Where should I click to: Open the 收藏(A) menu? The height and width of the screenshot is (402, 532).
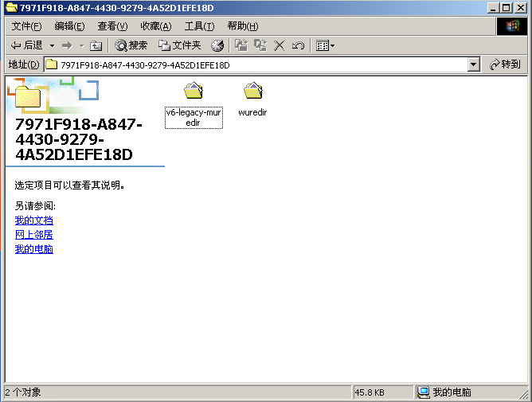(x=156, y=26)
